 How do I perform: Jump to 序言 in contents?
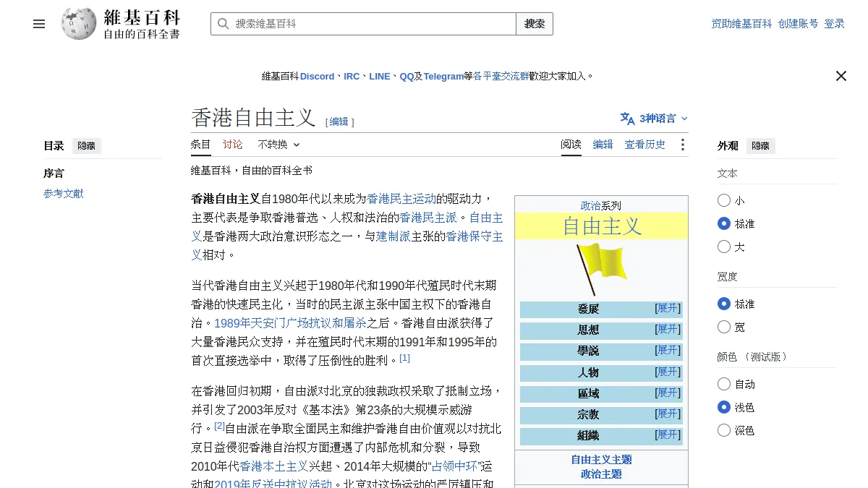pos(54,174)
